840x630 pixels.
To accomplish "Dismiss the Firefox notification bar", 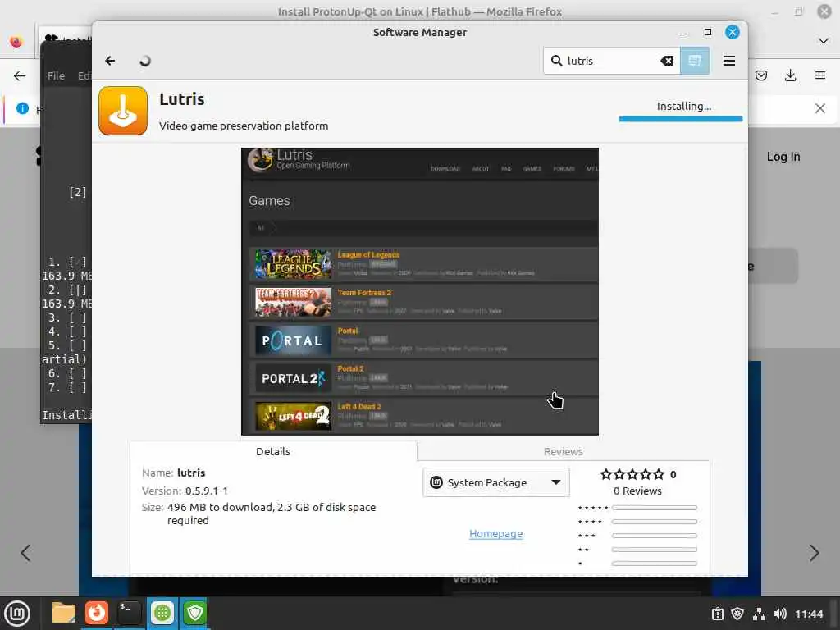I will click(819, 108).
